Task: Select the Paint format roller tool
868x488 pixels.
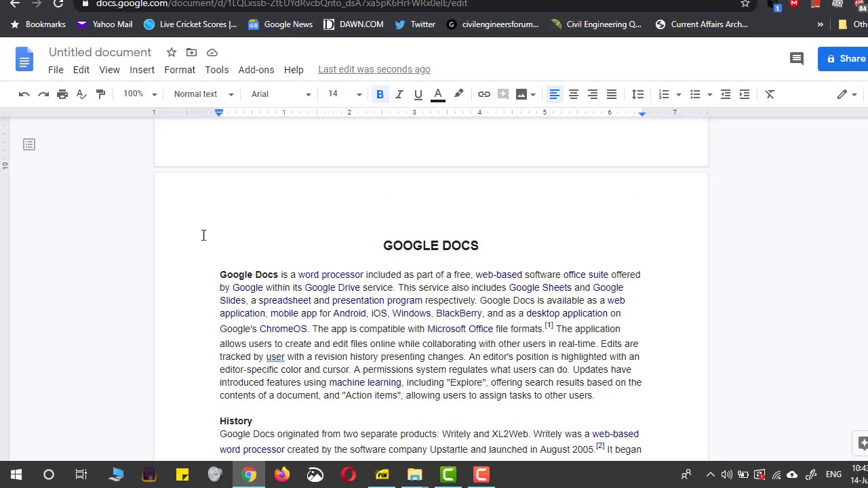Action: point(100,94)
